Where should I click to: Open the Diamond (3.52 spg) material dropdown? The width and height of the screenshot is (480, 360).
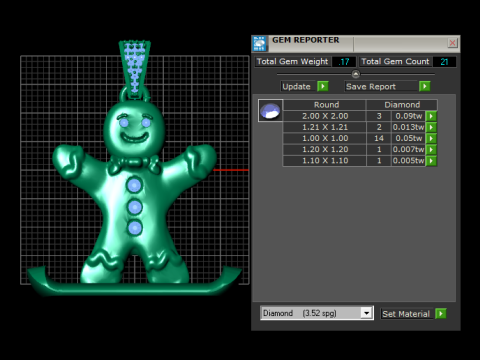[x=367, y=313]
